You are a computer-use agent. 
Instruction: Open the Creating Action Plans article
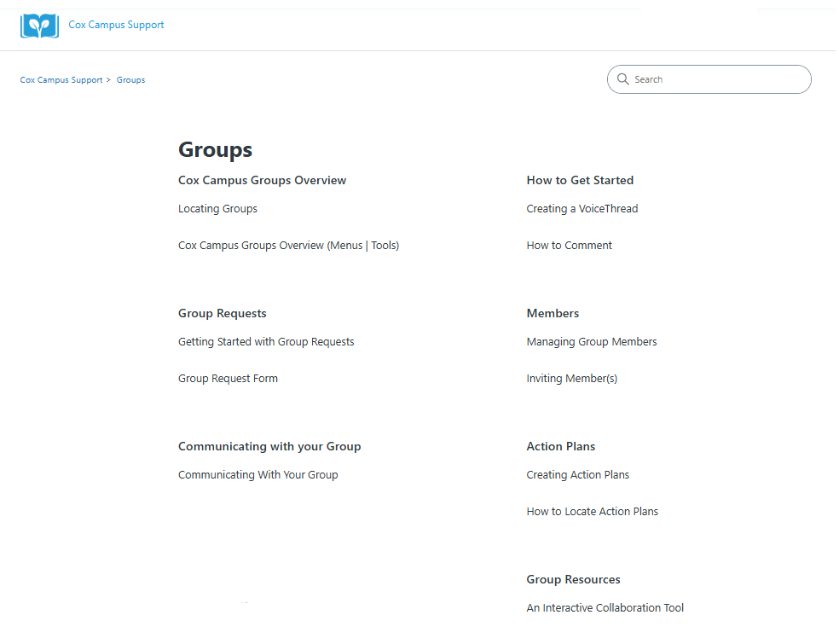pos(578,475)
